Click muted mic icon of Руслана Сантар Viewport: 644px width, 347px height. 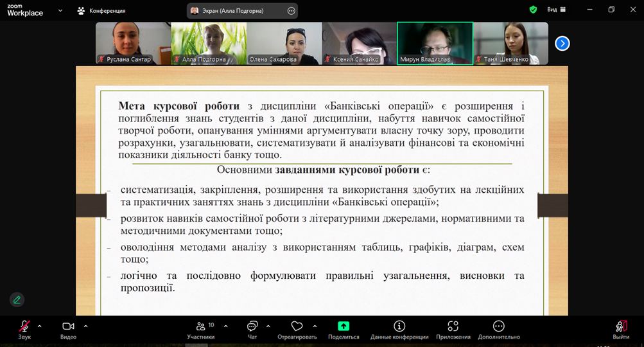coord(101,59)
